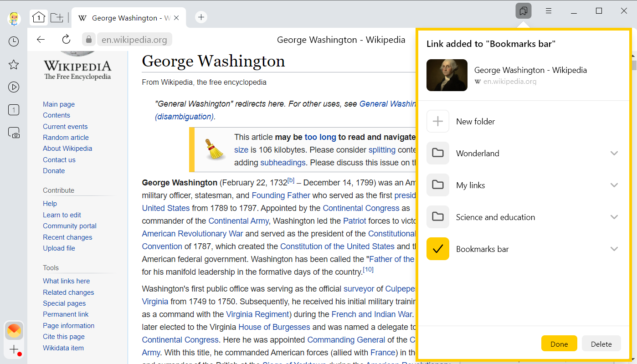Screen dimensions: 637x364
Task: Open the tabs counter icon in sidebar
Action: point(14,110)
